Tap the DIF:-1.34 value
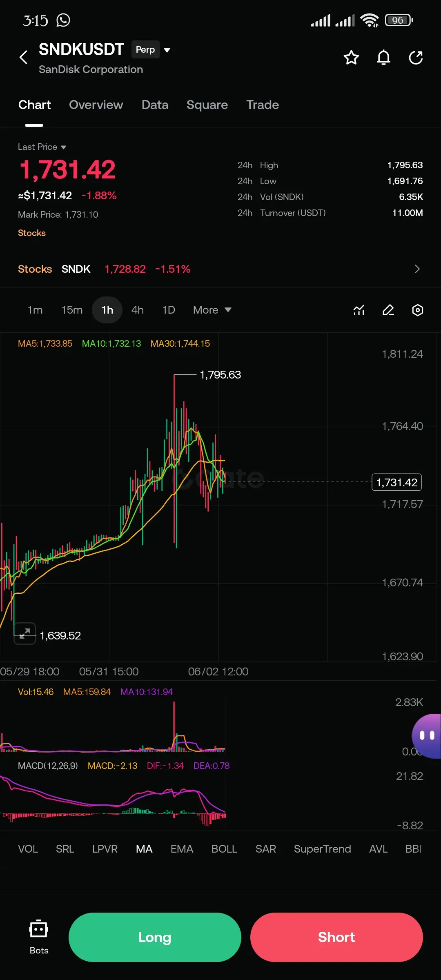The height and width of the screenshot is (980, 441). (165, 766)
